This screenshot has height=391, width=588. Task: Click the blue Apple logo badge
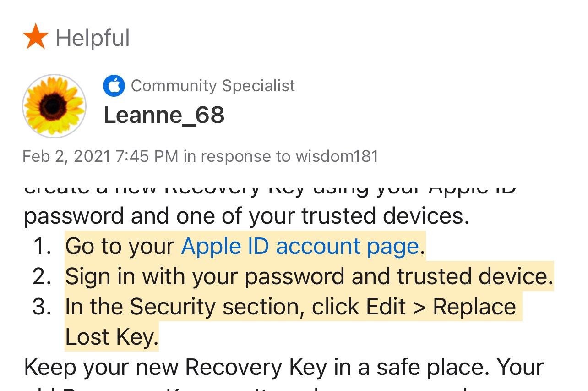tap(114, 85)
